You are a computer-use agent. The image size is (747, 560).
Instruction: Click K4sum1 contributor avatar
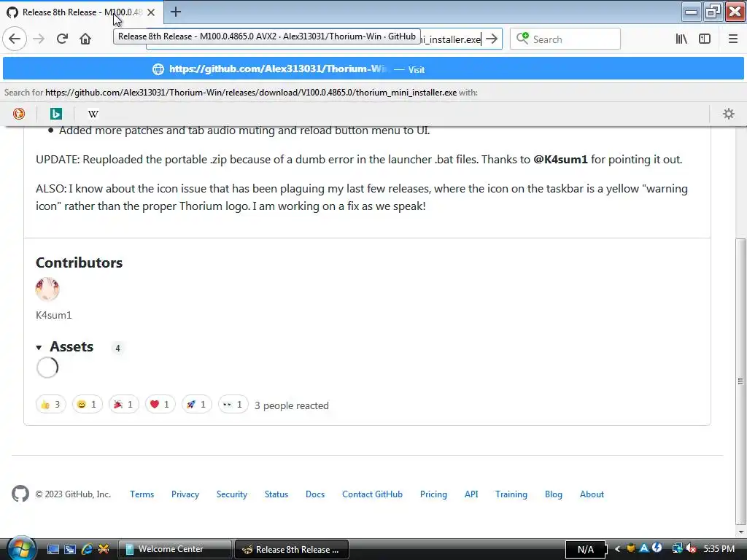[47, 289]
